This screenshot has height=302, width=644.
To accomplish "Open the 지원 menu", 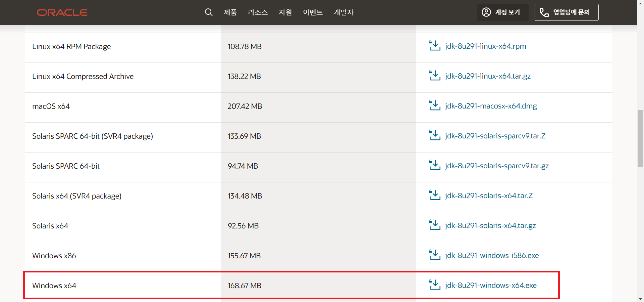I will [285, 12].
